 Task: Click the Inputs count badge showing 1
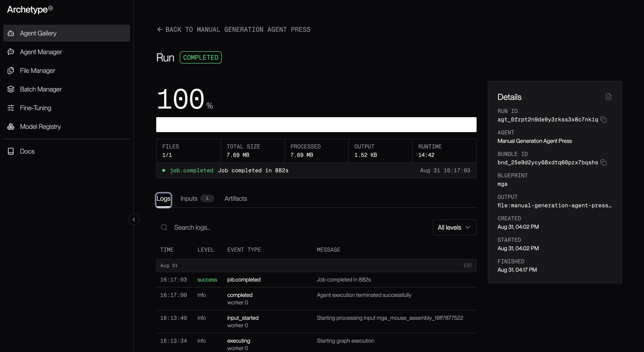(207, 198)
